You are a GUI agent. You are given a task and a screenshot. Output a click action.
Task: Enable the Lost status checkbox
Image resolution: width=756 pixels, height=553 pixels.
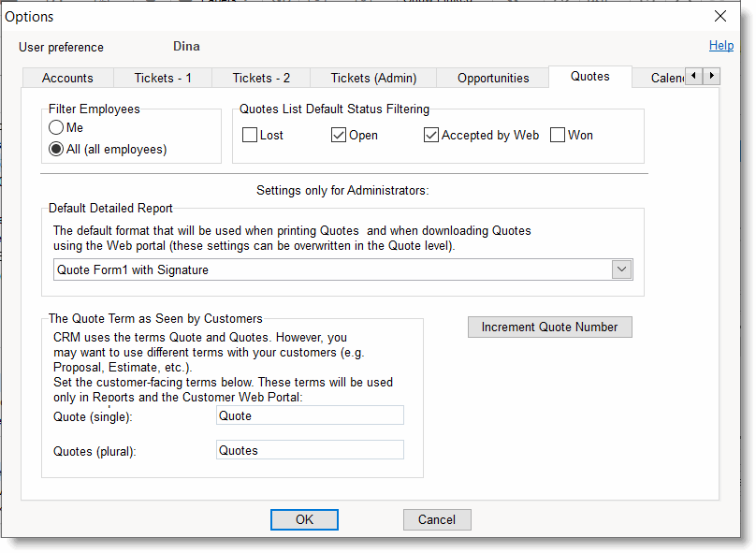(250, 135)
